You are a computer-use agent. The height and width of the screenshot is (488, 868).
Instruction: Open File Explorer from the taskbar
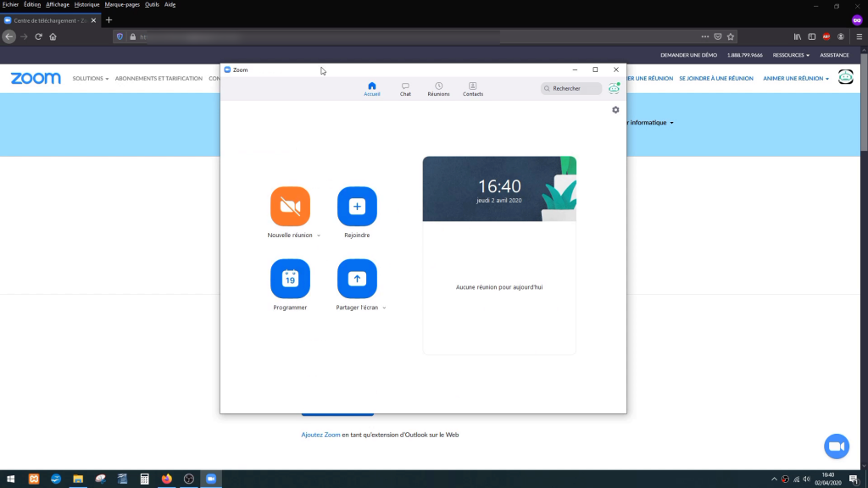[x=78, y=480]
